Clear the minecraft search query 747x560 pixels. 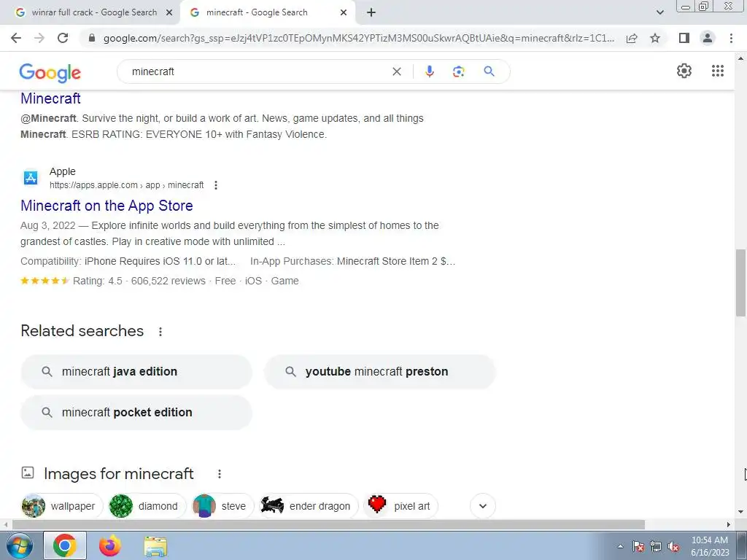click(x=396, y=71)
